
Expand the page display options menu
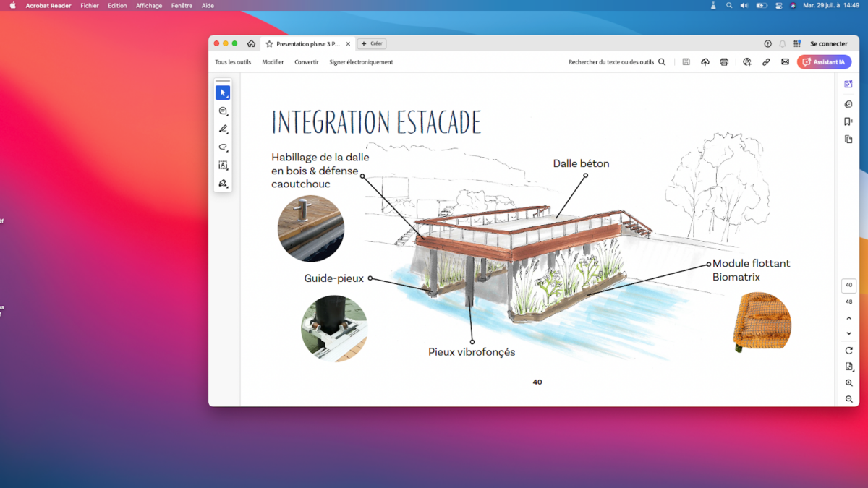coord(849,367)
